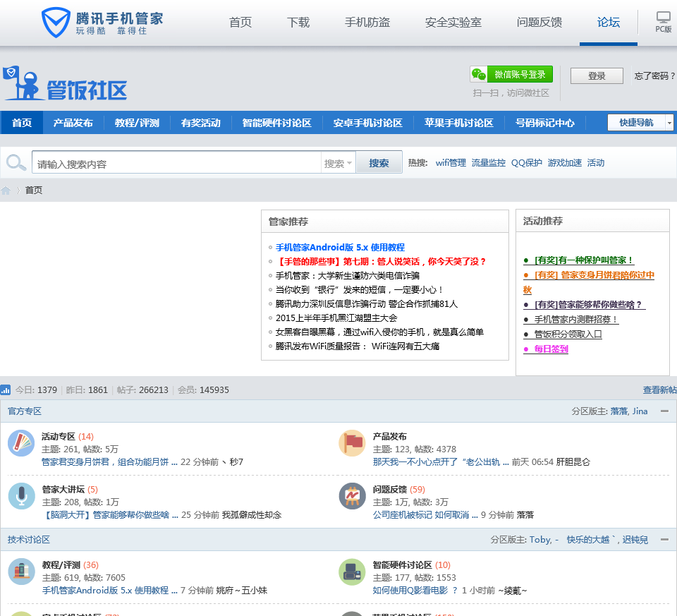Select 智能硬件讨论区 in the blue bar

(276, 123)
